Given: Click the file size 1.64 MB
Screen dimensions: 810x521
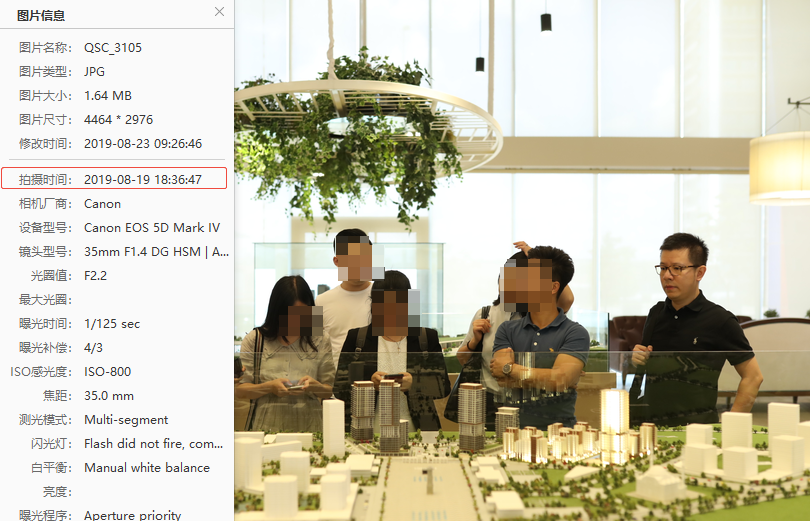Looking at the screenshot, I should 108,96.
